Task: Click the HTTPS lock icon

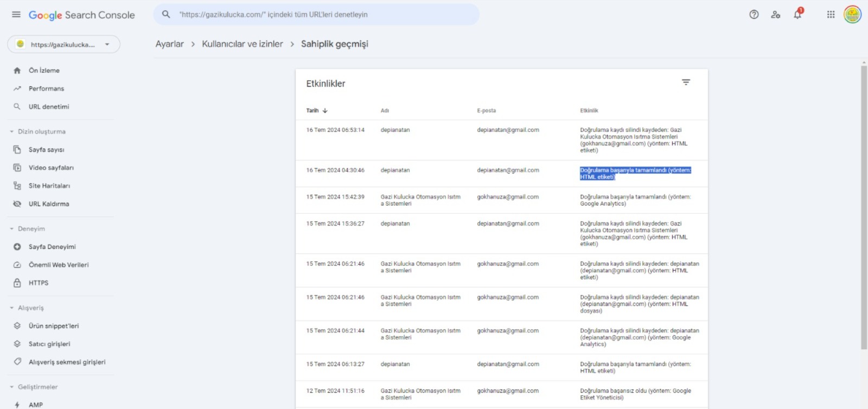Action: click(17, 283)
